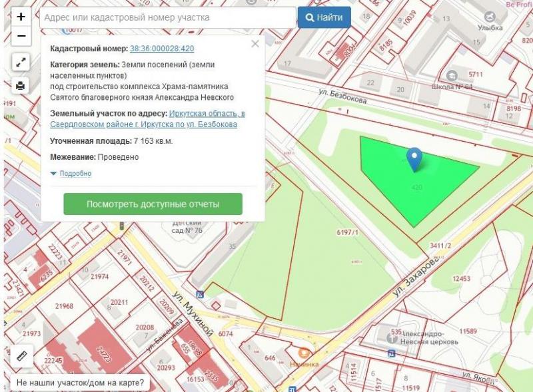This screenshot has width=533, height=392.
Task: Click the 'Не нашли участок/дом на карте?' prompt
Action: click(x=80, y=383)
